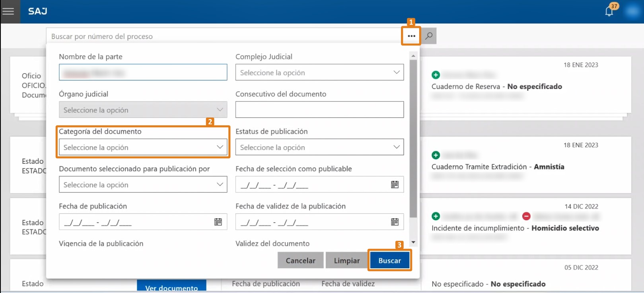This screenshot has width=644, height=293.
Task: Expand the Complejo Judicial dropdown
Action: [319, 73]
